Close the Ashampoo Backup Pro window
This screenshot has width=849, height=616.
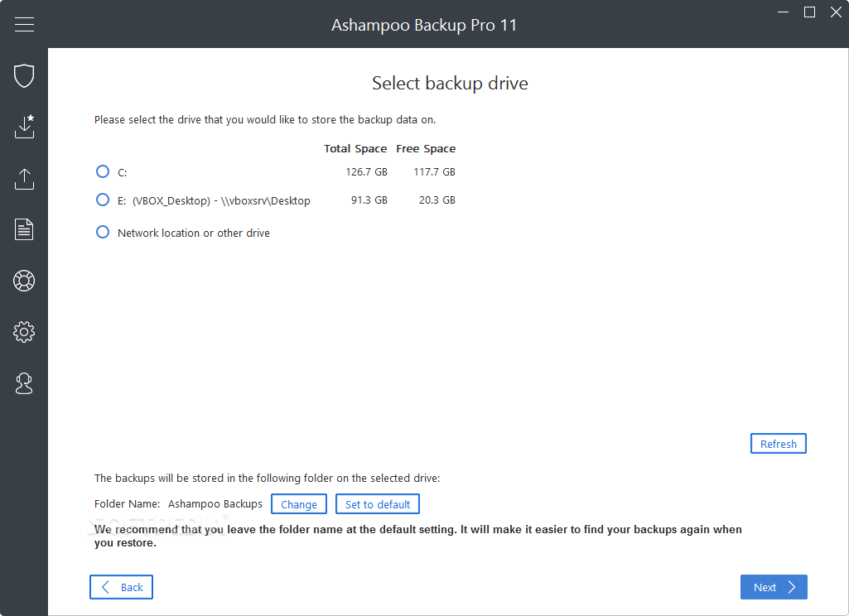(x=836, y=12)
